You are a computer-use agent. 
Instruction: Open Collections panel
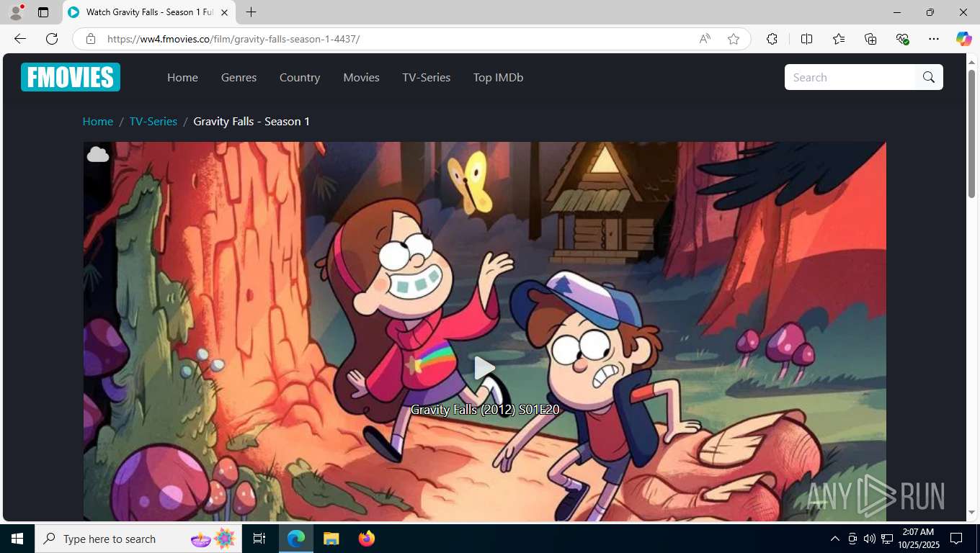[x=870, y=39]
